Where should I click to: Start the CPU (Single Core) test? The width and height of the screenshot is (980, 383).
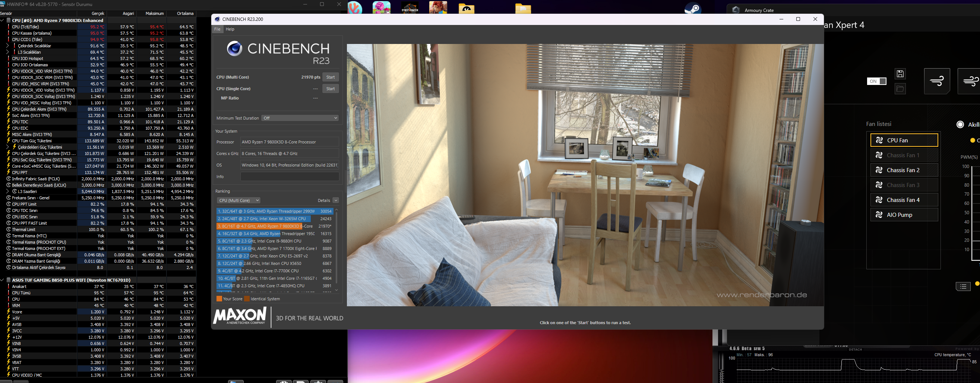331,89
